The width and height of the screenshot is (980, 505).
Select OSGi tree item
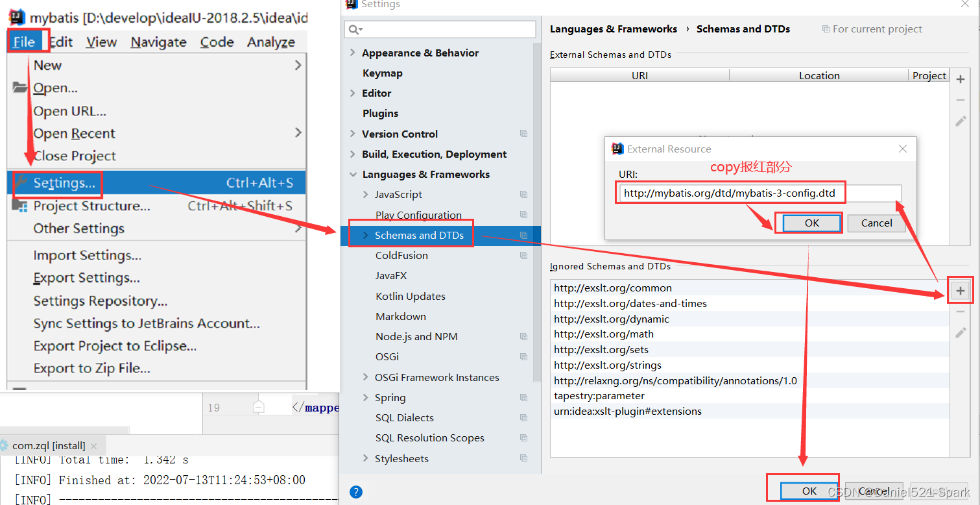(x=387, y=357)
